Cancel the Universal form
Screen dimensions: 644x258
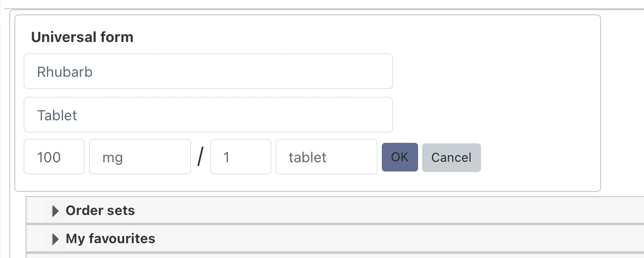[x=451, y=157]
